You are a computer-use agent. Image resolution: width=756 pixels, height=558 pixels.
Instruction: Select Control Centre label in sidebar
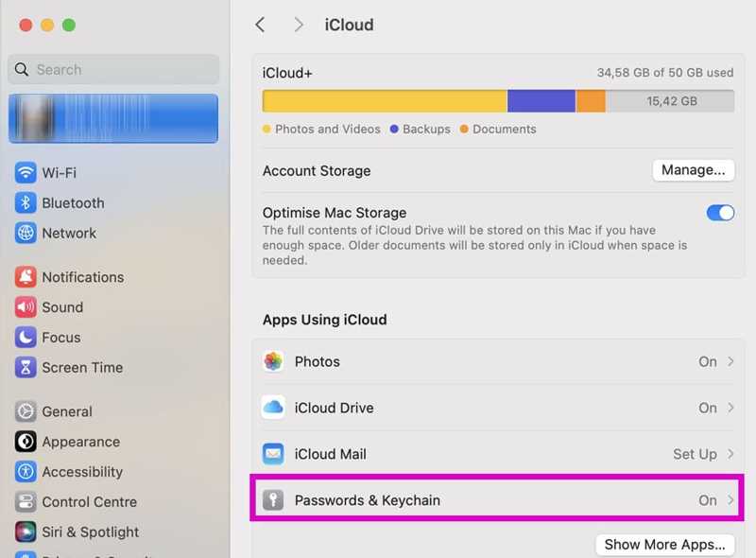tap(89, 501)
